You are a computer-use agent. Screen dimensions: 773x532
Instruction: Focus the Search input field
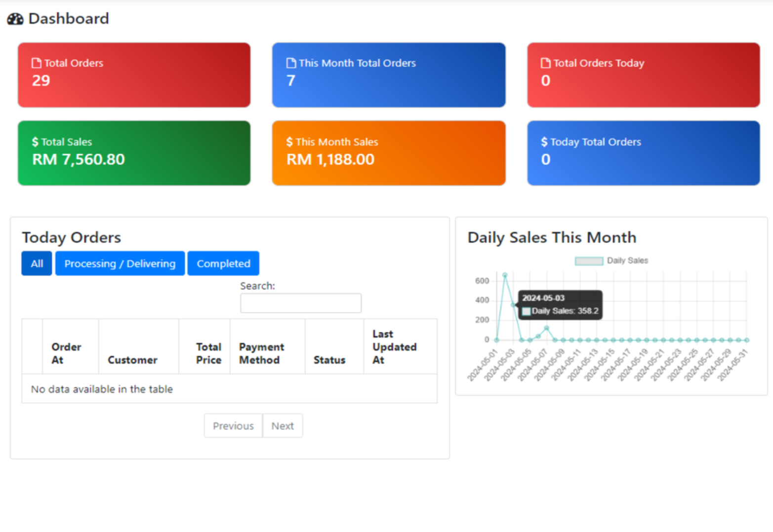pyautogui.click(x=301, y=303)
